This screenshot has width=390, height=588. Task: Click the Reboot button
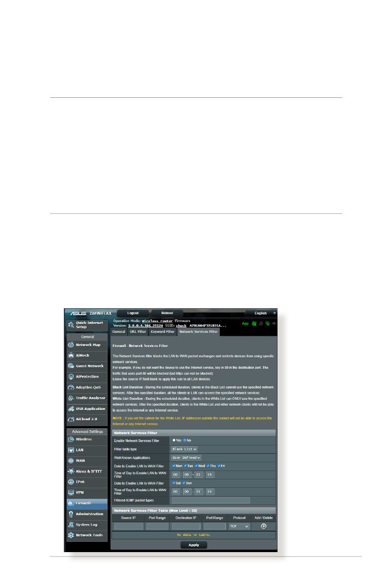tap(167, 313)
